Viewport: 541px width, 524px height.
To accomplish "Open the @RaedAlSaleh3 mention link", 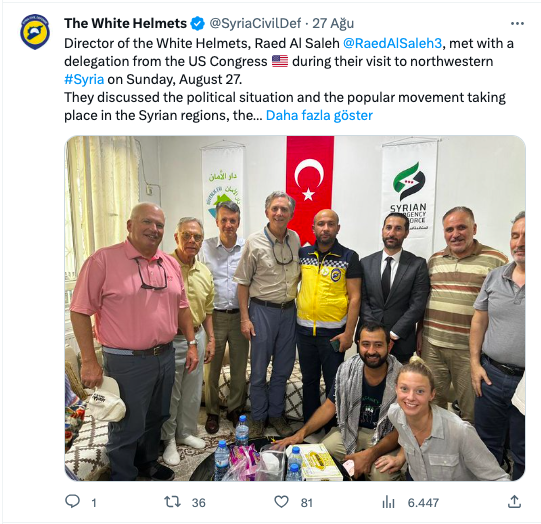I will click(x=393, y=43).
